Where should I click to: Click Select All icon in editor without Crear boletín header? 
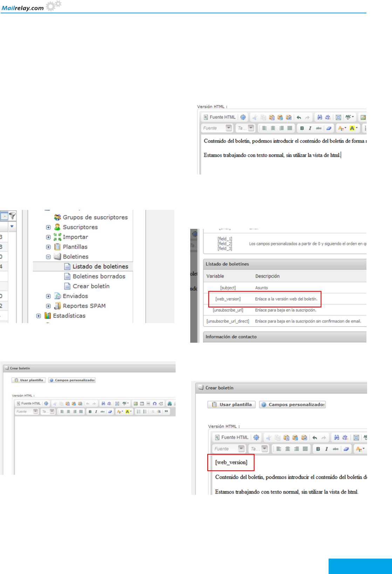pos(338,117)
